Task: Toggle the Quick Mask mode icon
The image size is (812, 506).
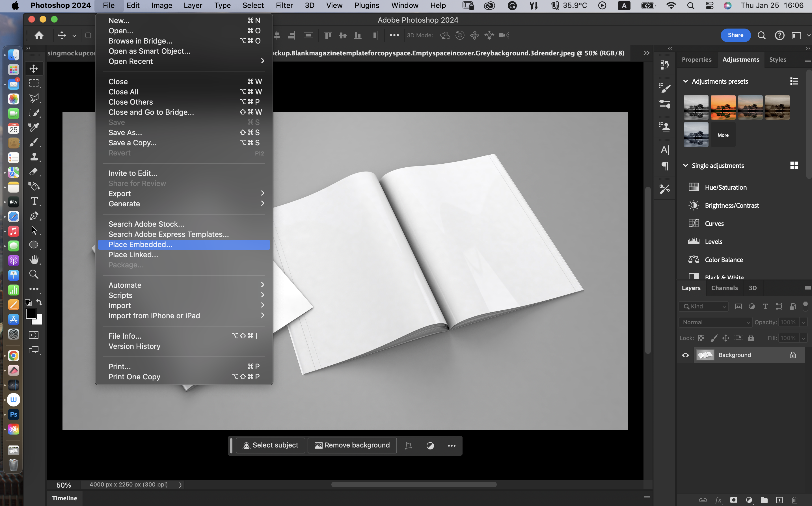Action: click(x=34, y=335)
